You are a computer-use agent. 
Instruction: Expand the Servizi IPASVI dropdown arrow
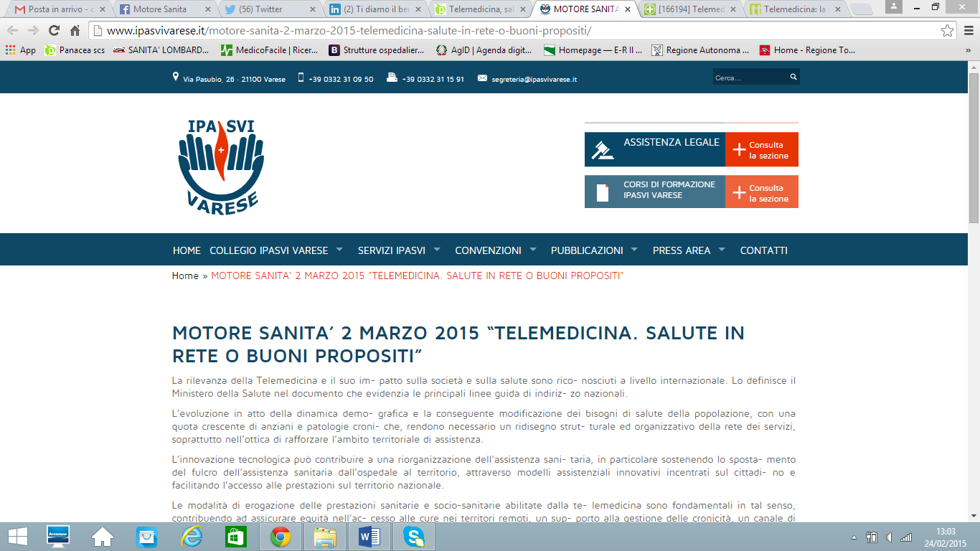[437, 250]
